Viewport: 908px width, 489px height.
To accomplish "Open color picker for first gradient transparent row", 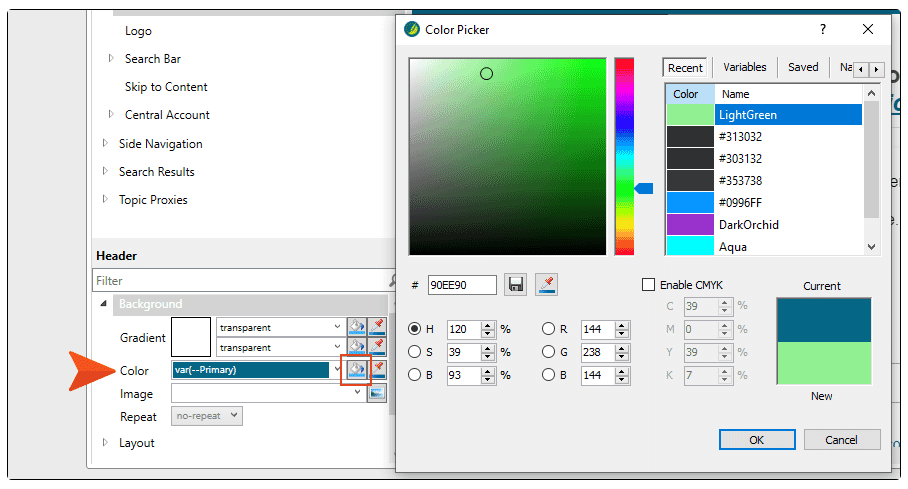I will tap(357, 327).
